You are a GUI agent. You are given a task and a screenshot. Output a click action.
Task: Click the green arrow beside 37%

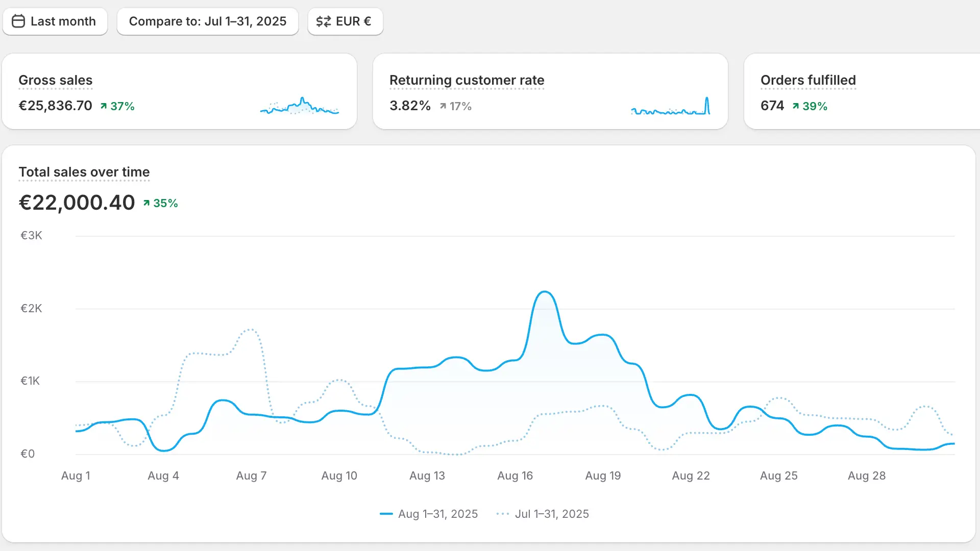pyautogui.click(x=104, y=106)
